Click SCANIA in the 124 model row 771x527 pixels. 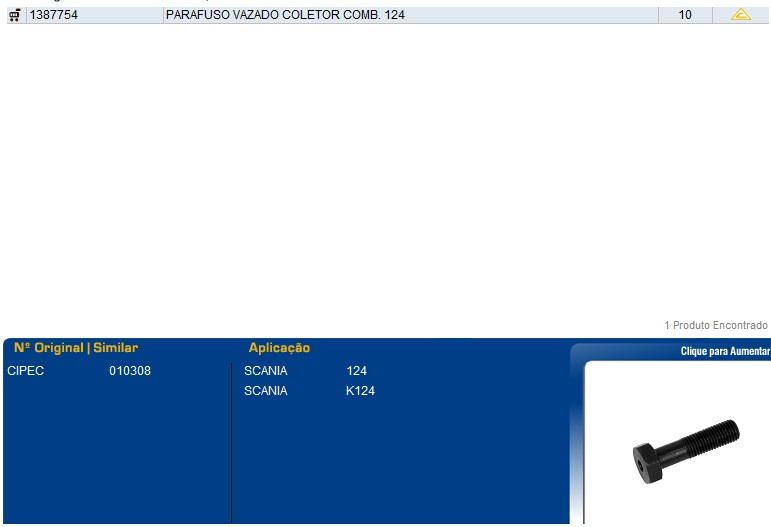pos(265,371)
